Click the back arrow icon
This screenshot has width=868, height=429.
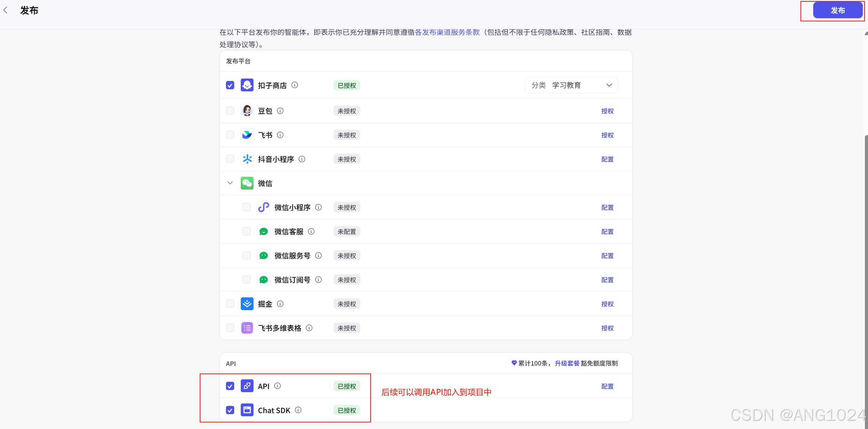6,10
